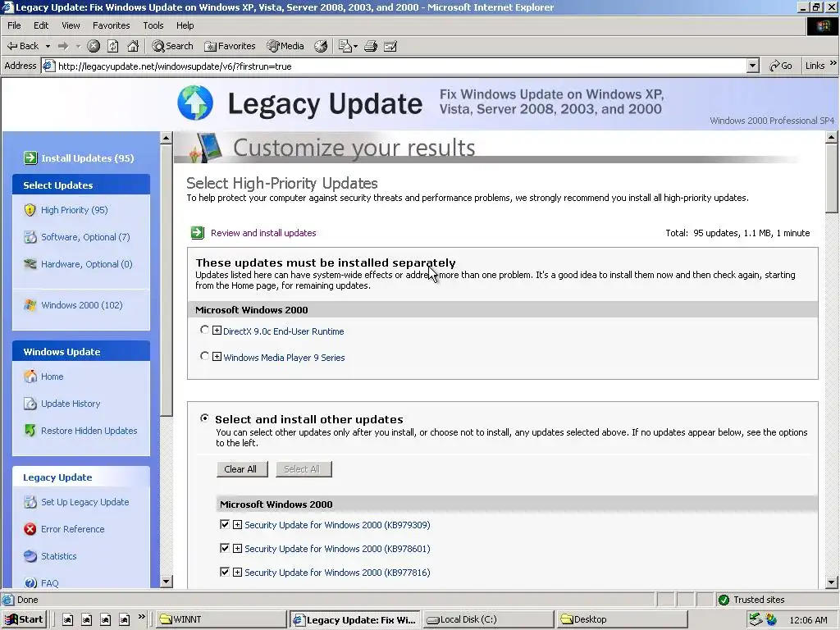840x630 pixels.
Task: Click the Review and install green arrow icon
Action: [198, 232]
